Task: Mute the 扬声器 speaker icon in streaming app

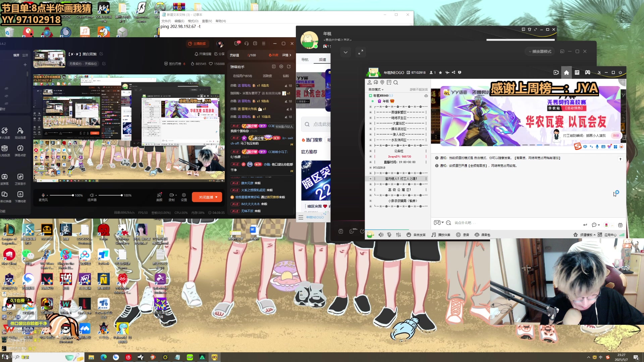Action: tap(92, 195)
